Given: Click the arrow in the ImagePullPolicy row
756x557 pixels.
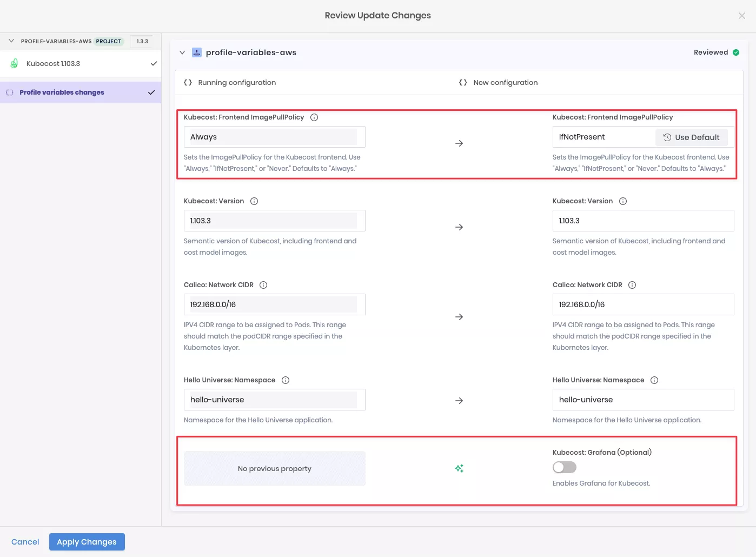Looking at the screenshot, I should point(459,143).
